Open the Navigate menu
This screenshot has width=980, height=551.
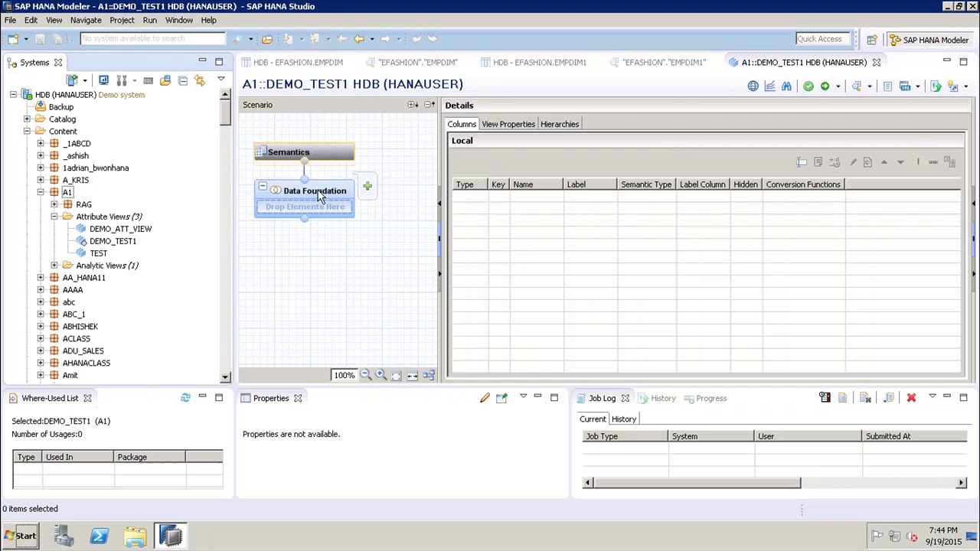[x=86, y=20]
